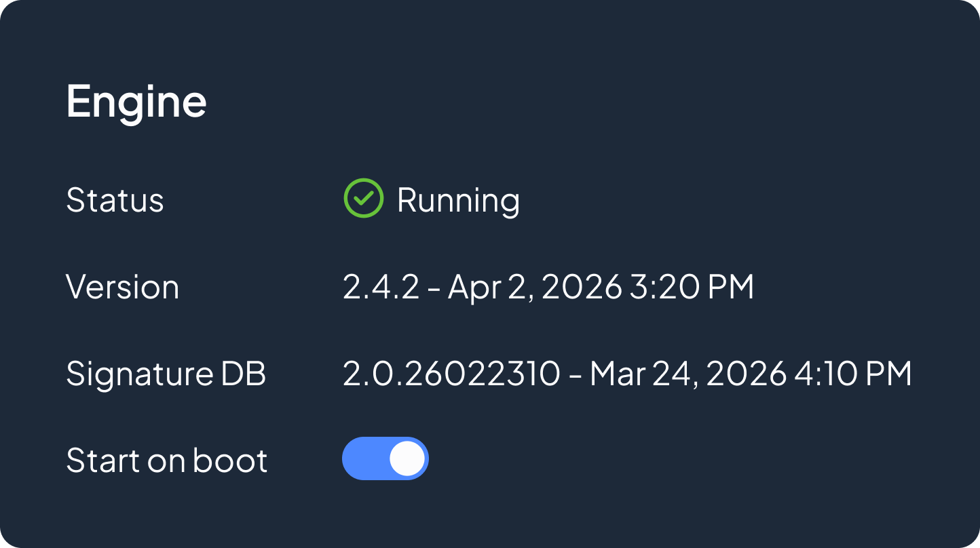Click the green Running checkmark icon

[364, 199]
